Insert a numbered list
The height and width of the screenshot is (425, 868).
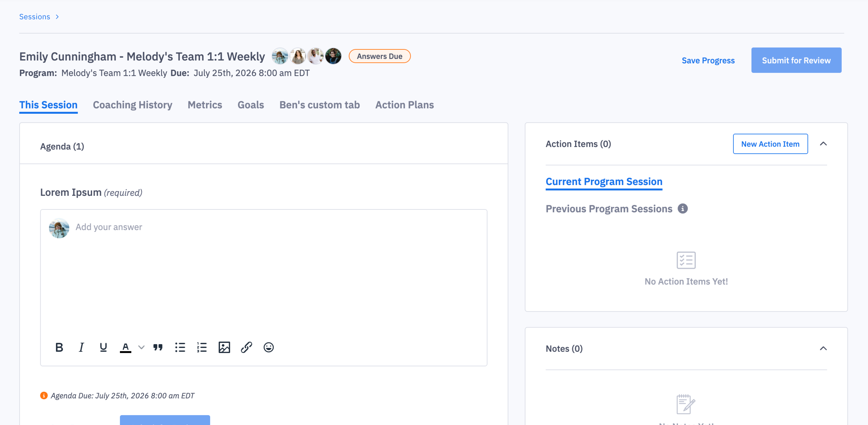point(202,347)
